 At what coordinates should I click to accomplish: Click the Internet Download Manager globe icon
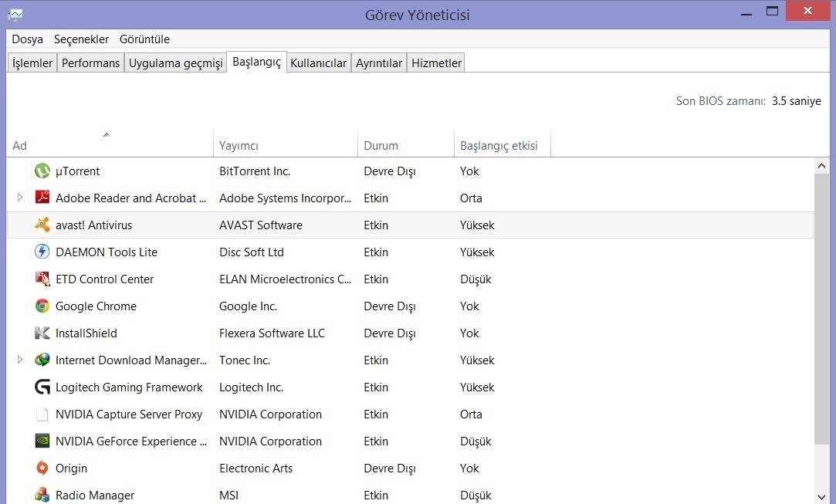coord(42,360)
